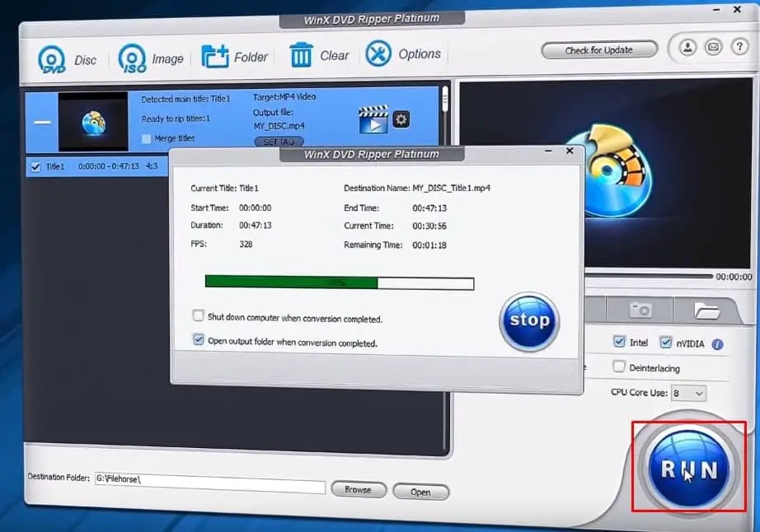The width and height of the screenshot is (760, 532).
Task: Open the gear settings for output
Action: 401,119
